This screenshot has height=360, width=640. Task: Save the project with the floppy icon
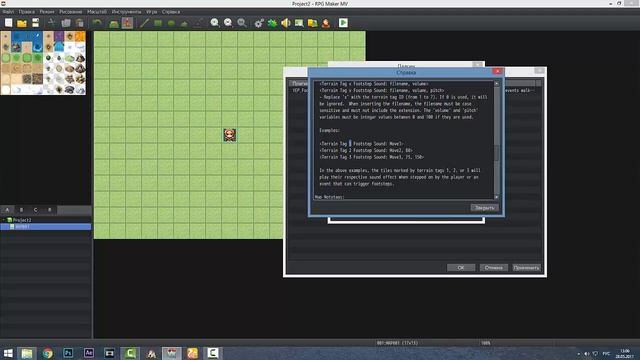pos(36,23)
